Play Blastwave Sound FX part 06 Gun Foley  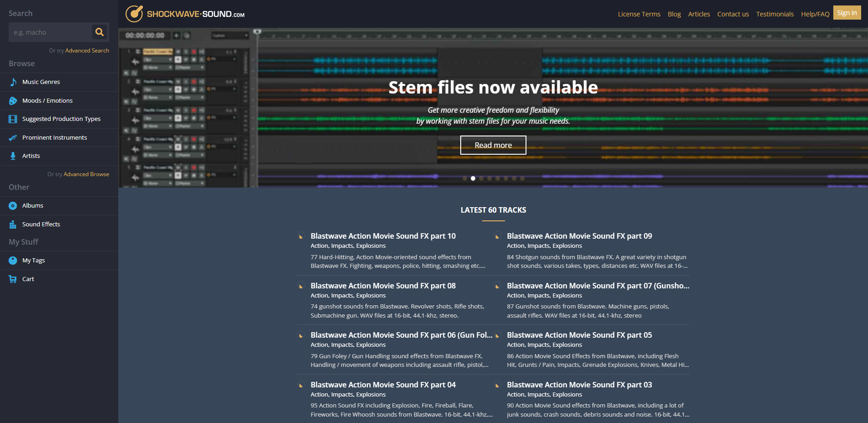point(301,335)
